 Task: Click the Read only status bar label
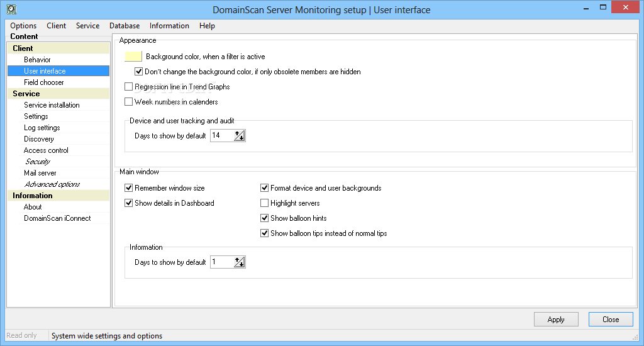point(22,335)
